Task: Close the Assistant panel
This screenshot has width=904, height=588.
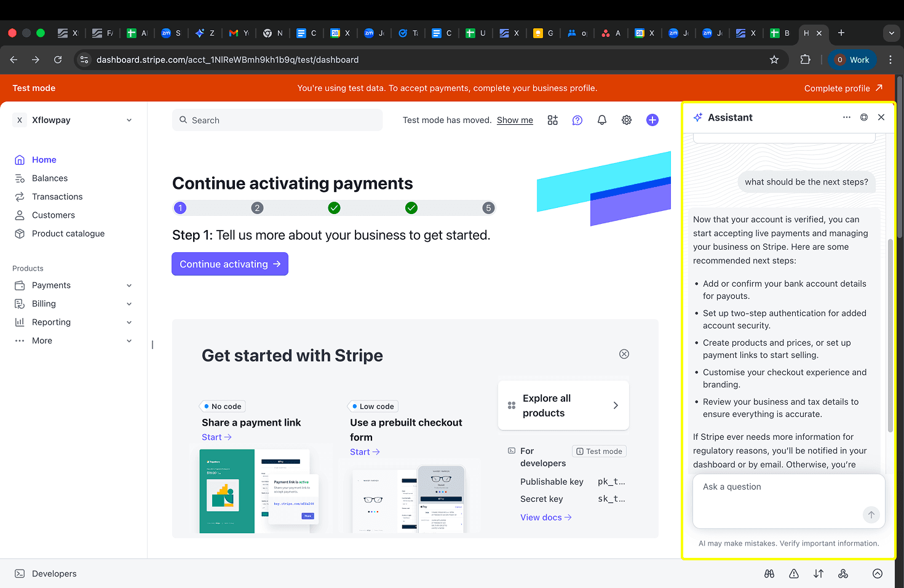Action: pos(881,117)
